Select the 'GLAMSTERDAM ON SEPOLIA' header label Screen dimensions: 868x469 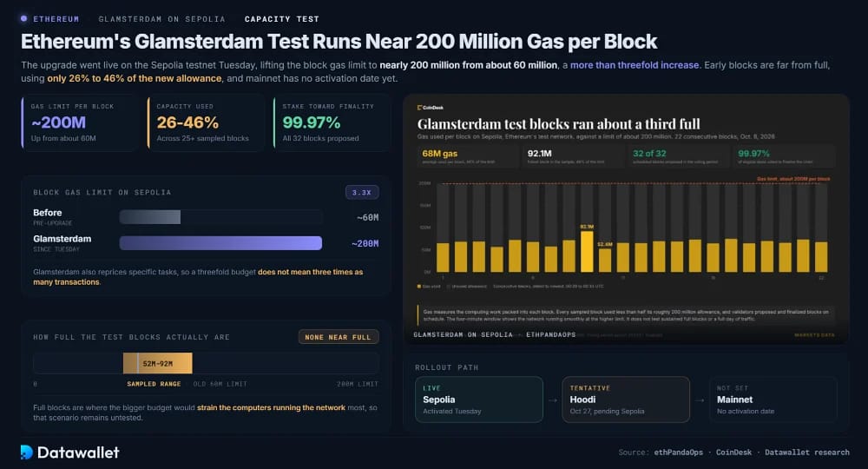click(x=161, y=19)
